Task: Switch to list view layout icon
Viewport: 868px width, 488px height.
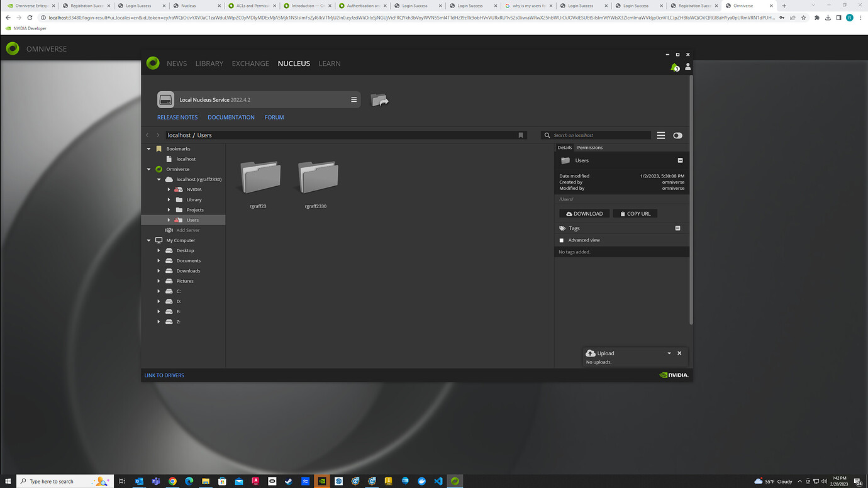Action: click(660, 135)
